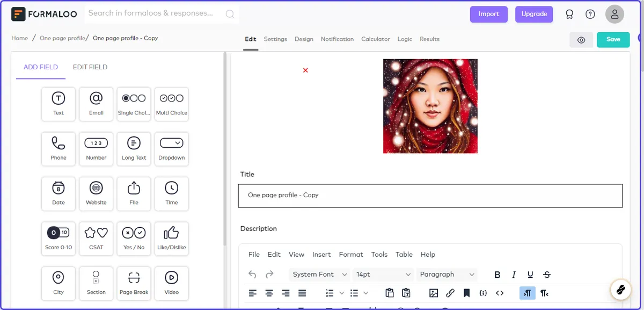
Task: Enable left-to-right text direction
Action: tap(528, 293)
